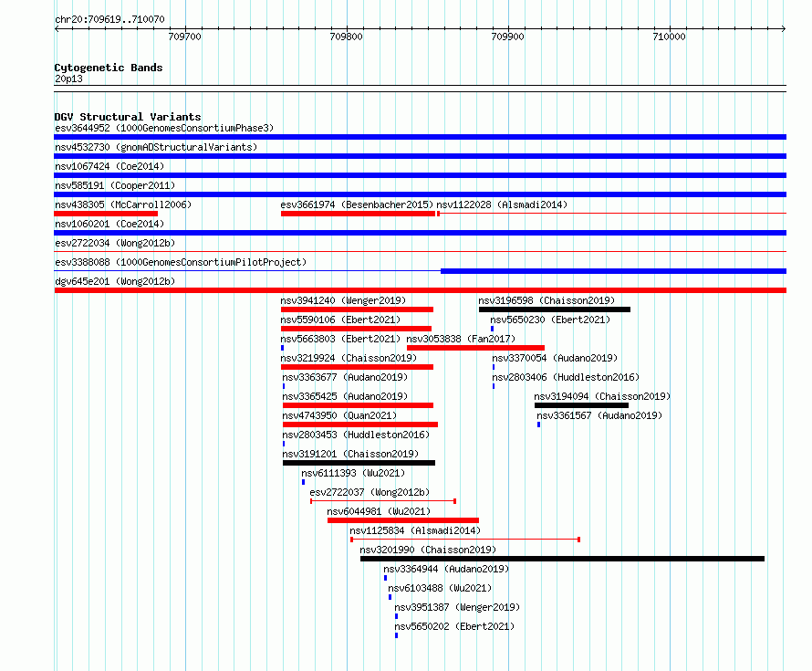
Task: Open nsv3191201 (Chaisson2019) variant
Action: click(350, 454)
